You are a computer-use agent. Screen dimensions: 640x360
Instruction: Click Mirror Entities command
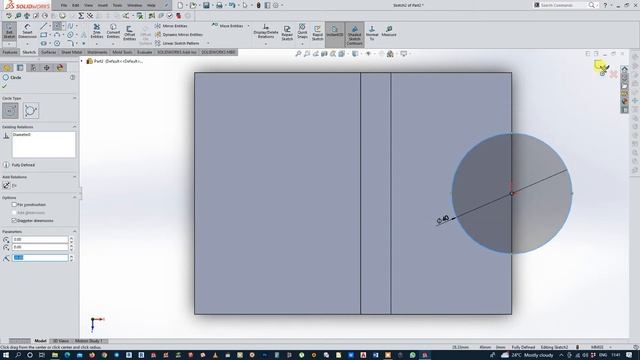171,26
